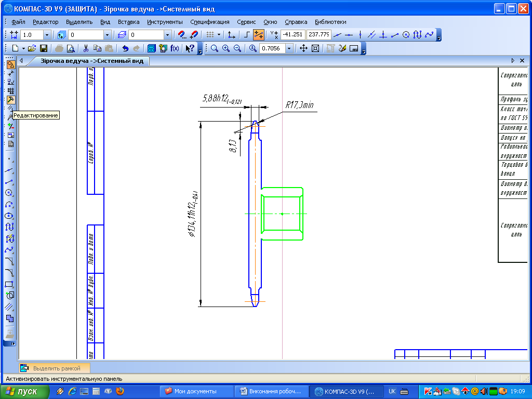
Task: Expand the zoom factor 0.7056 dropdown
Action: 289,48
